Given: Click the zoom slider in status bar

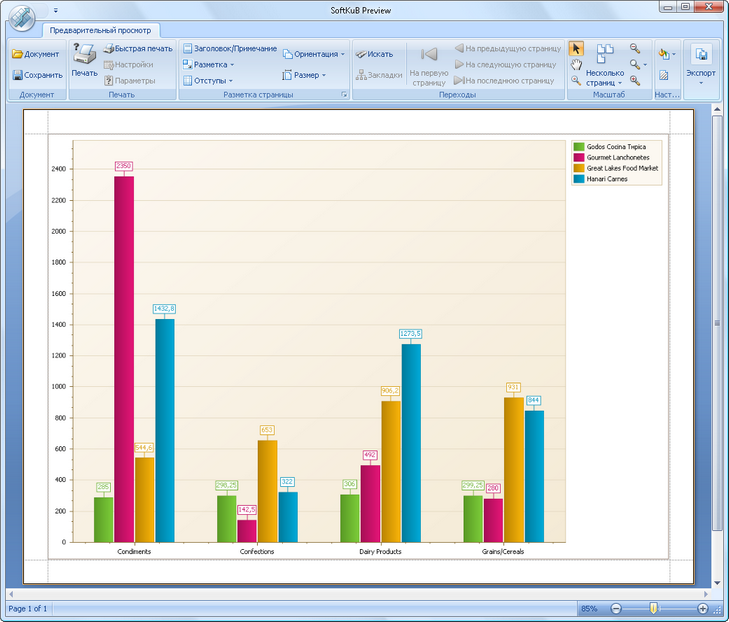Looking at the screenshot, I should pyautogui.click(x=654, y=608).
